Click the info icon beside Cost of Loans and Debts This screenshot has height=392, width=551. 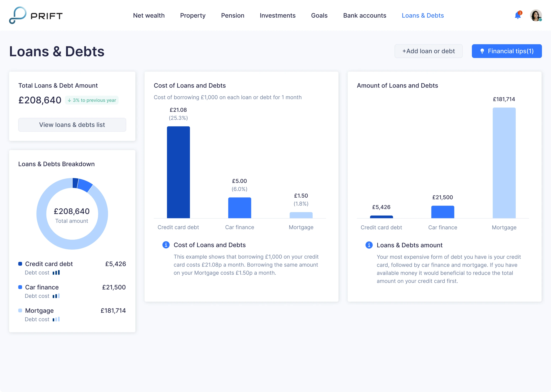pos(166,245)
